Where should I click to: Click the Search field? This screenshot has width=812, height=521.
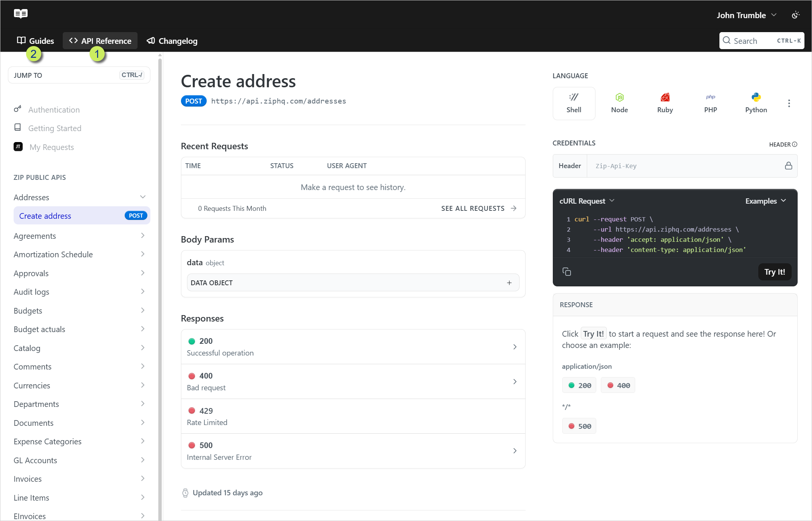coord(761,41)
